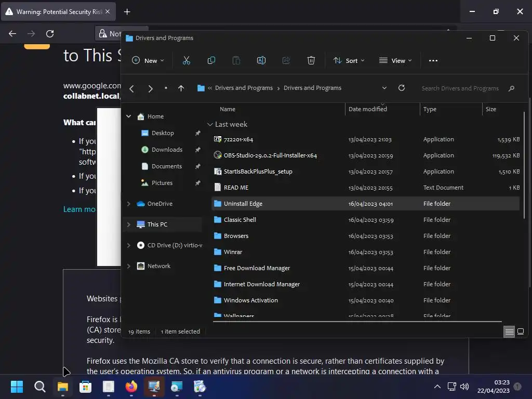Go back in Firefox browser
532x399 pixels.
point(12,34)
